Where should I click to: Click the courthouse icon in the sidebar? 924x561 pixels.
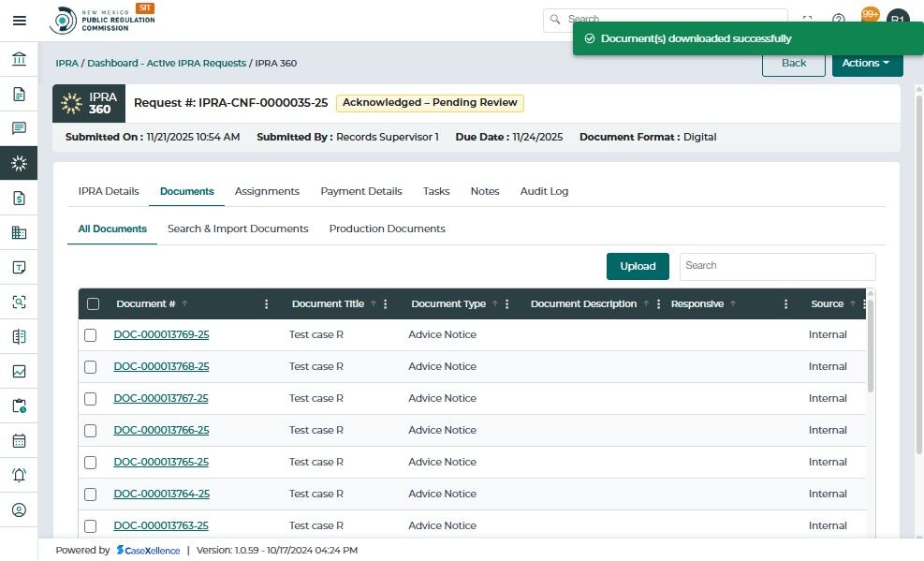[19, 60]
